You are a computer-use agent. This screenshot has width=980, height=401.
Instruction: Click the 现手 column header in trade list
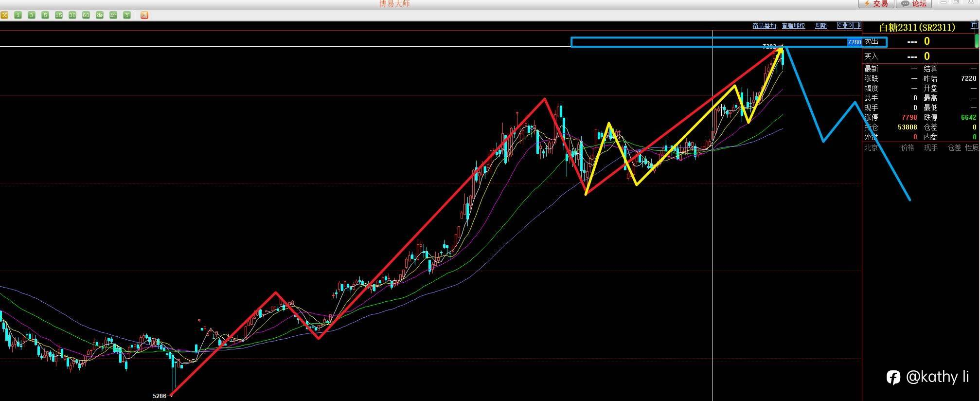tap(931, 147)
